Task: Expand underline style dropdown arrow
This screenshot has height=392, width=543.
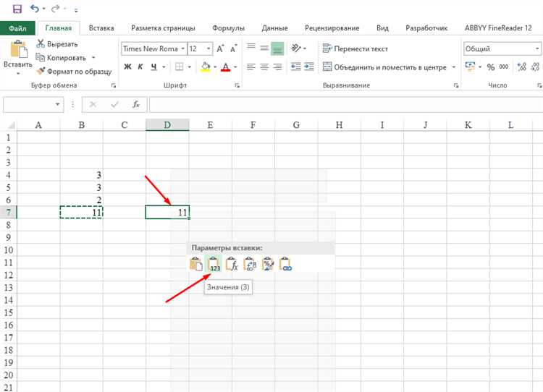Action: [x=164, y=67]
